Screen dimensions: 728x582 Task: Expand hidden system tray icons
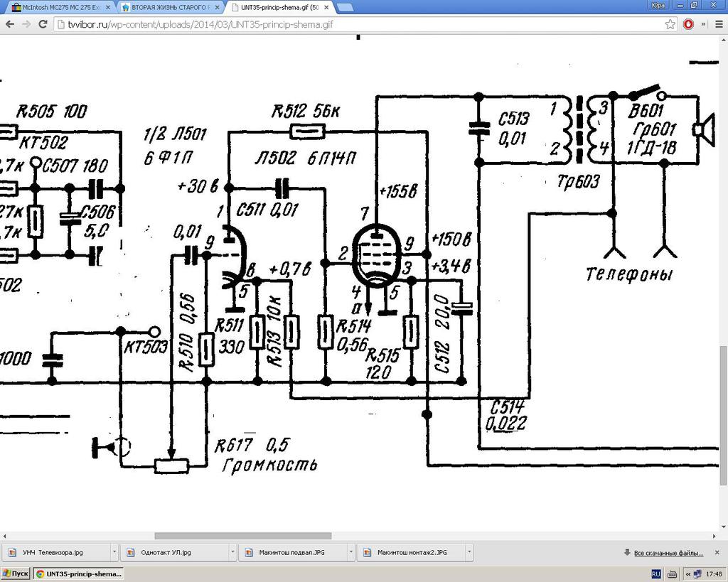(687, 574)
